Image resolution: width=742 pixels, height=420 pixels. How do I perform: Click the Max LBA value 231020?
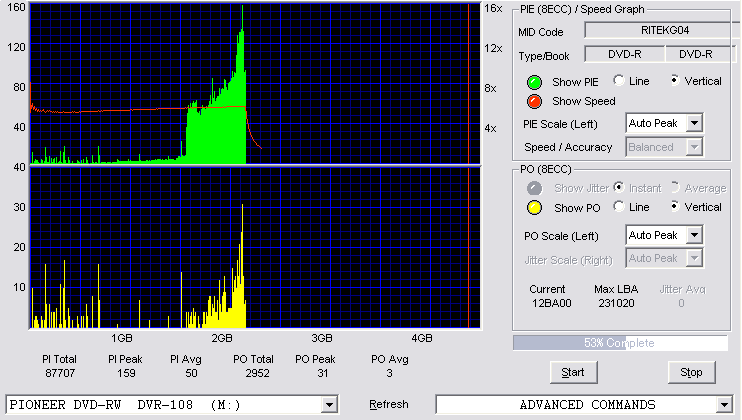(616, 303)
